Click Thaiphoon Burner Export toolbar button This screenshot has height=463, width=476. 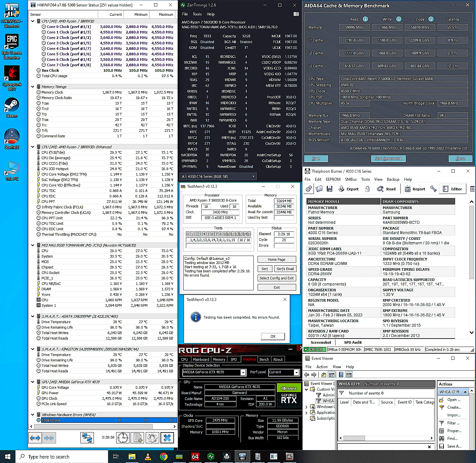[349, 189]
